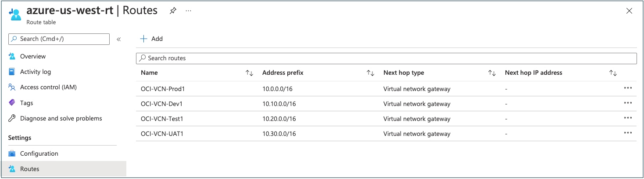Click the Configuration toolbox icon
Screen dimensions: 644x179
[x=12, y=153]
